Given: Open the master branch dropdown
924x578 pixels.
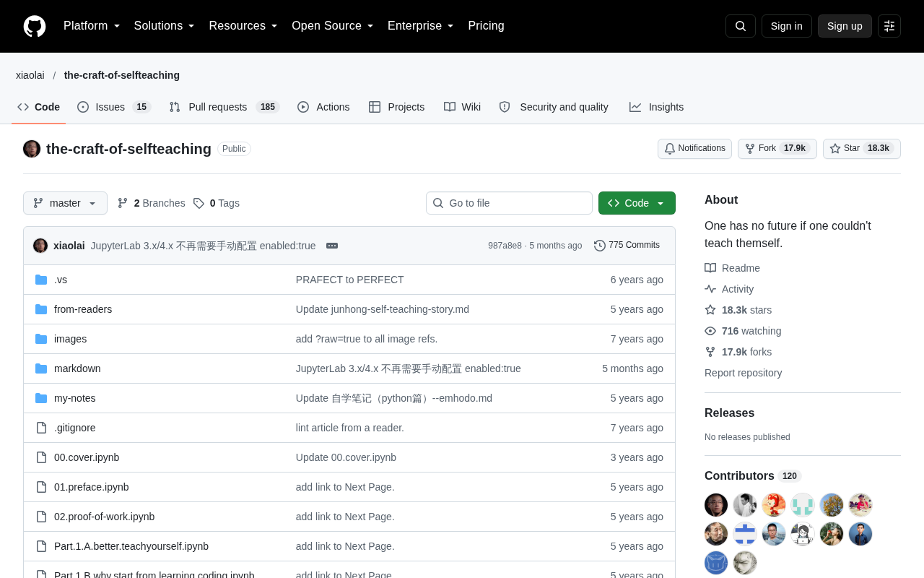Looking at the screenshot, I should [x=65, y=203].
